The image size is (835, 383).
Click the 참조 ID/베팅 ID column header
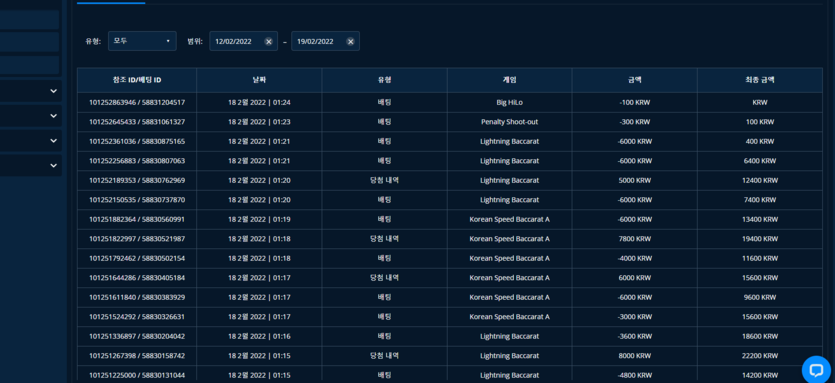(137, 80)
